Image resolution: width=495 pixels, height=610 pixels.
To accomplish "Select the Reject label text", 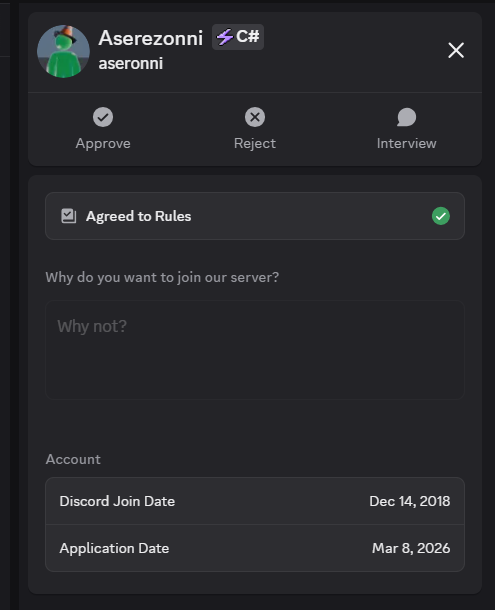I will (x=255, y=144).
